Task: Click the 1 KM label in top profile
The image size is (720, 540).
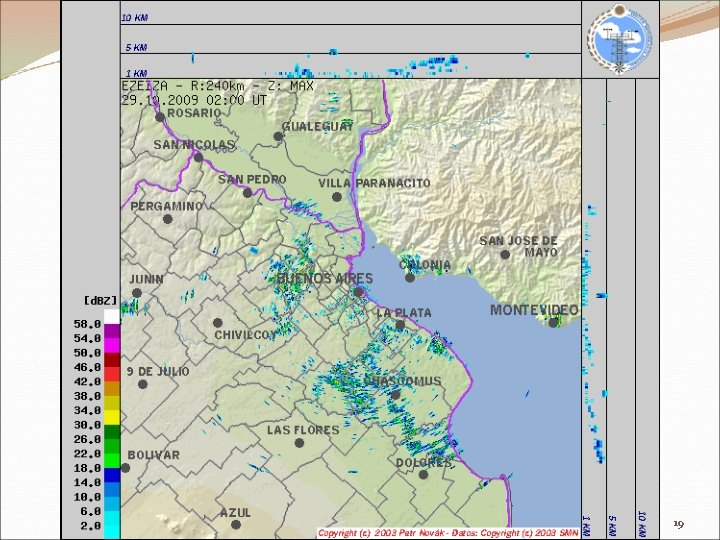Action: (136, 73)
